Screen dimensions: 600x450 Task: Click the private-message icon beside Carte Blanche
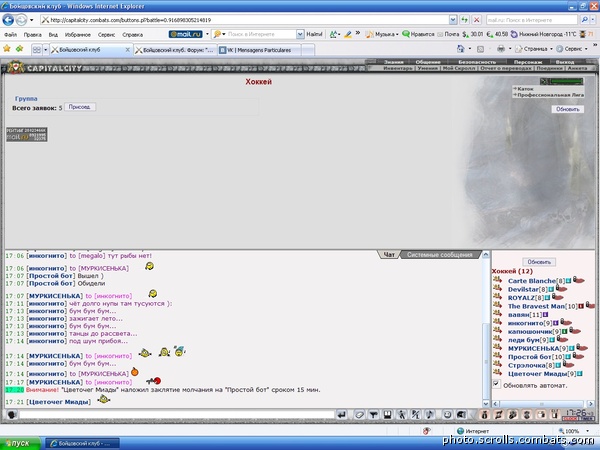[x=497, y=279]
